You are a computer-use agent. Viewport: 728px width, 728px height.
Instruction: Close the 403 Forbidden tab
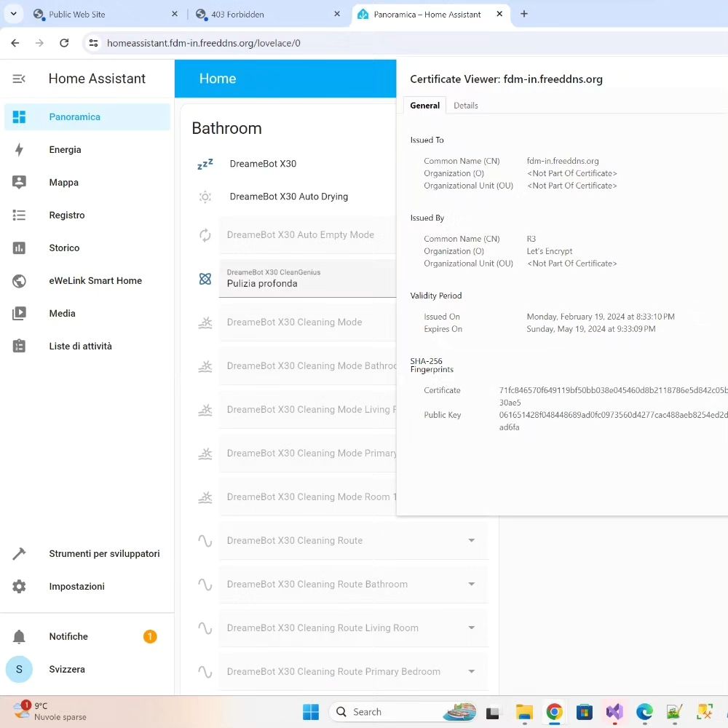pos(337,14)
